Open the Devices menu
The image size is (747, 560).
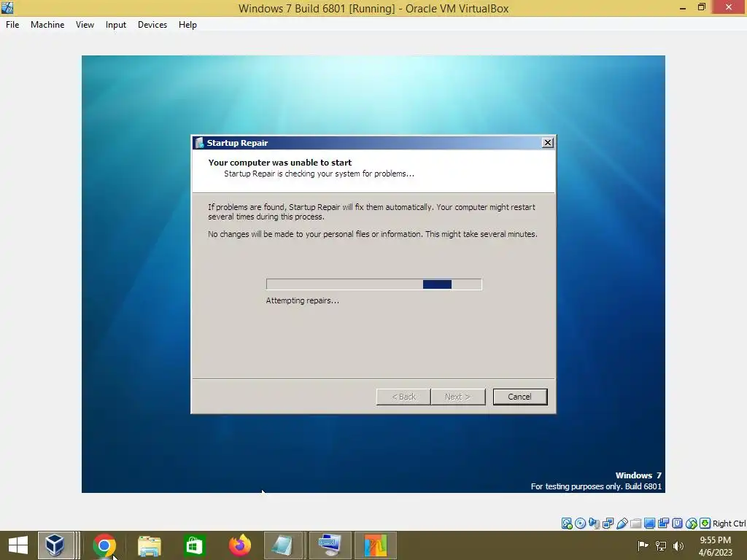(152, 25)
